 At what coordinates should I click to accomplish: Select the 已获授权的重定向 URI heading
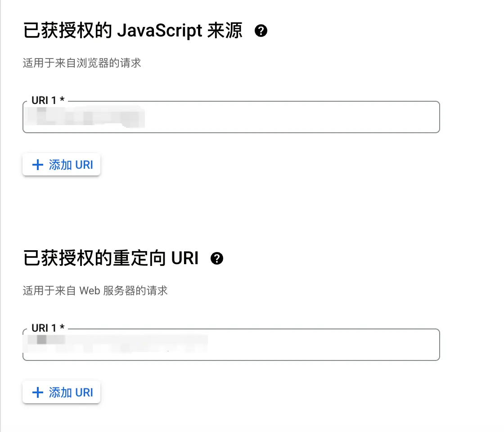pos(111,258)
